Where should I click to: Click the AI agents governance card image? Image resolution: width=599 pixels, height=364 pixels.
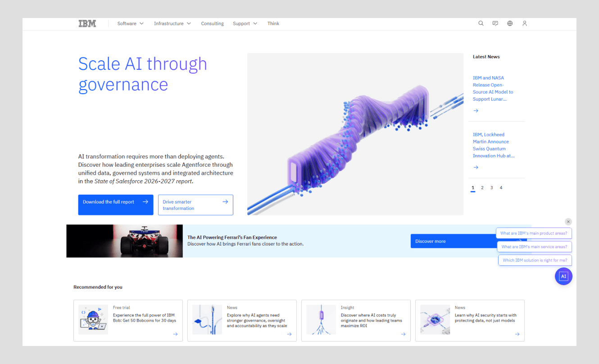[207, 319]
